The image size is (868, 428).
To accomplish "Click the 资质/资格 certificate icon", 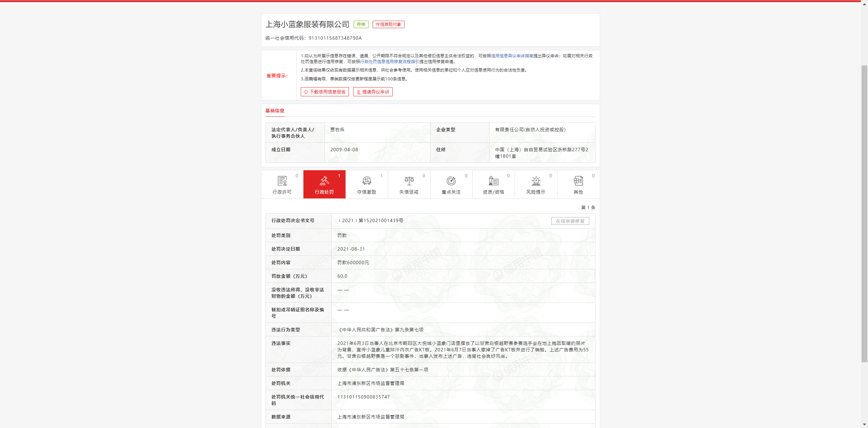I will pyautogui.click(x=493, y=181).
